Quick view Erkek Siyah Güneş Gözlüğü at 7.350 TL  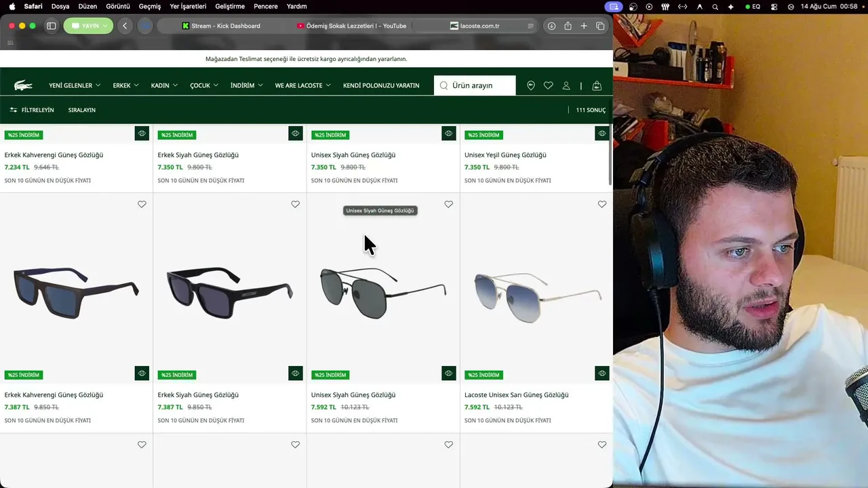(295, 134)
